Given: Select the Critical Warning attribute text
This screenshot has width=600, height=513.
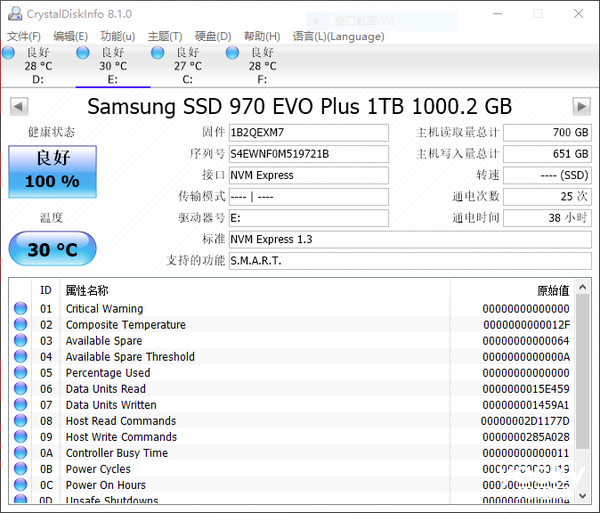Looking at the screenshot, I should click(x=104, y=309).
